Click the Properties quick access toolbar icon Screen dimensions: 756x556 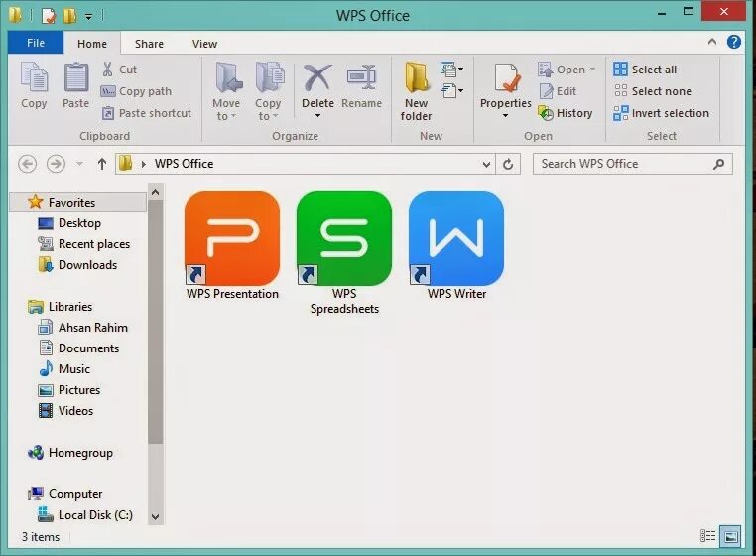pyautogui.click(x=49, y=16)
